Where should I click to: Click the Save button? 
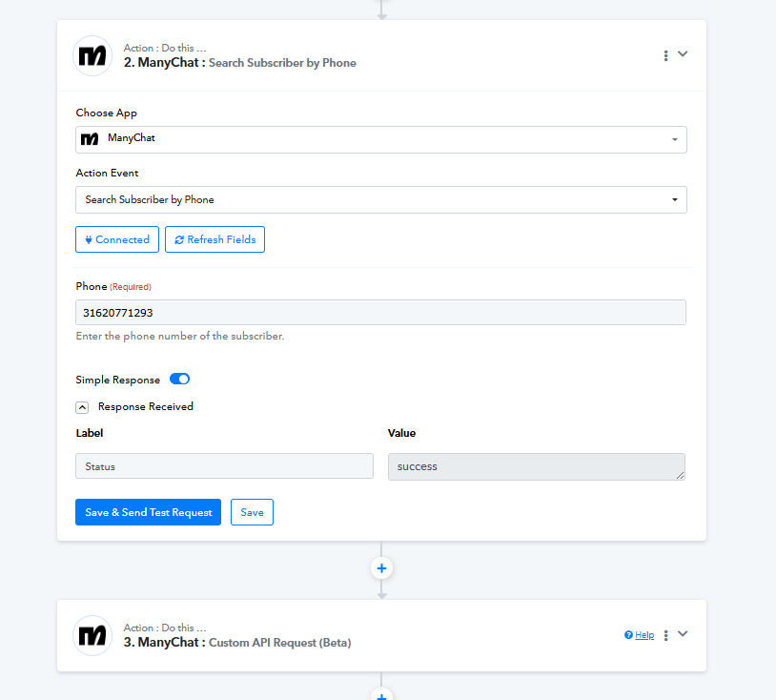[x=252, y=512]
